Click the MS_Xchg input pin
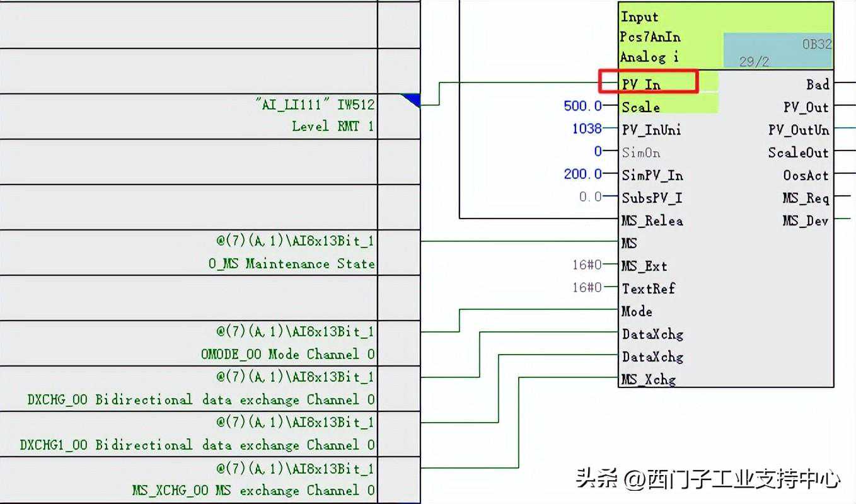This screenshot has width=856, height=504. [x=649, y=379]
